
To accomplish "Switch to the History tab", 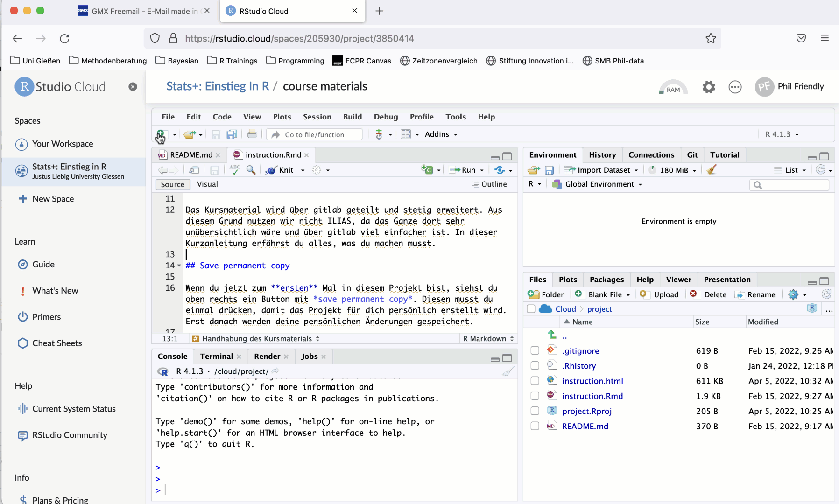I will [602, 155].
